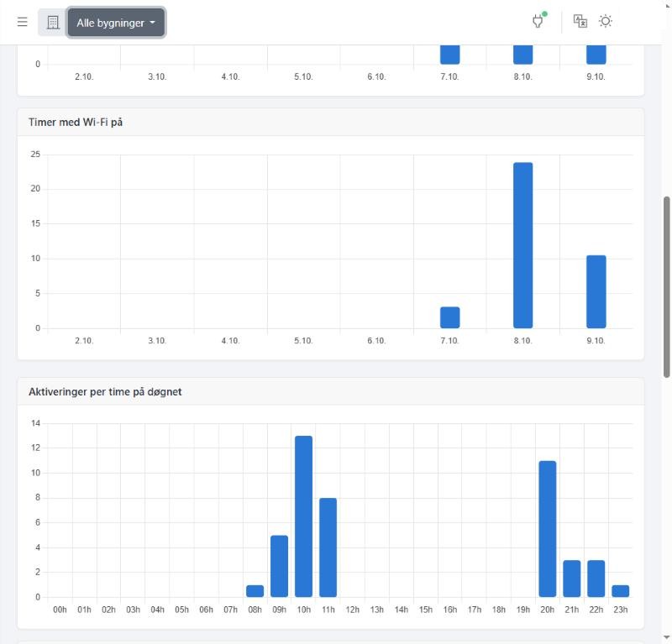Click the plug connection status icon

[538, 20]
